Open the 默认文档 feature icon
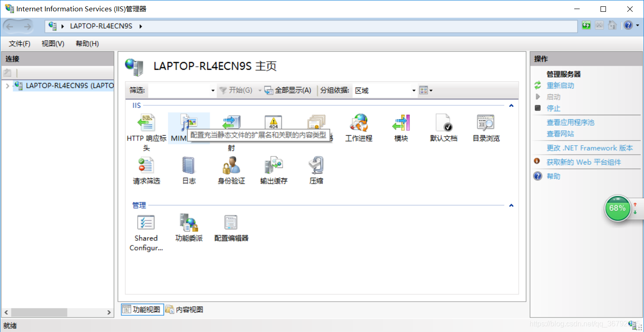Viewport: 644px width, 332px height. click(x=443, y=123)
